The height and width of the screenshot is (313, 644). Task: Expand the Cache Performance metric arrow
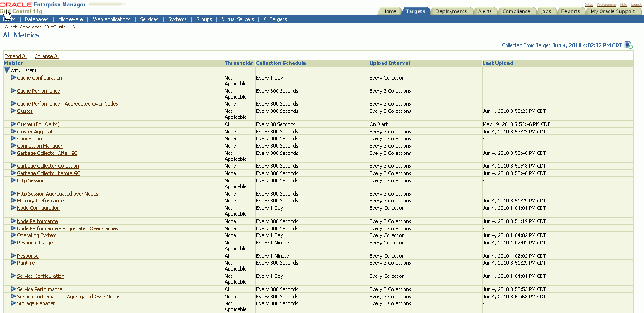click(13, 91)
